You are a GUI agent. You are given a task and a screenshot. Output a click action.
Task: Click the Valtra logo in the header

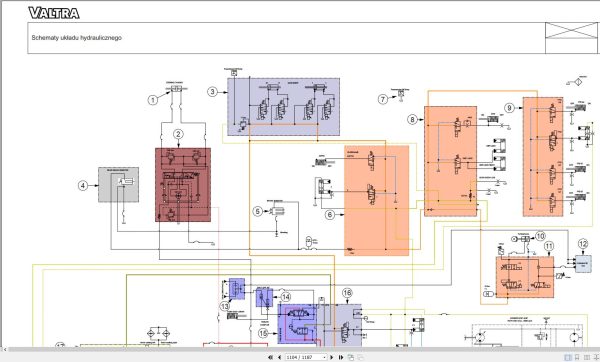[54, 13]
